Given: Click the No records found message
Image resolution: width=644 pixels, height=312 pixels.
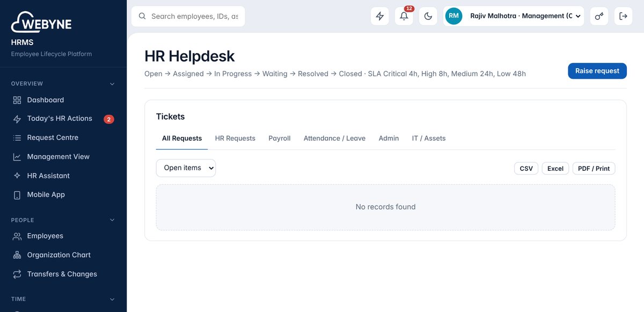Looking at the screenshot, I should (385, 207).
